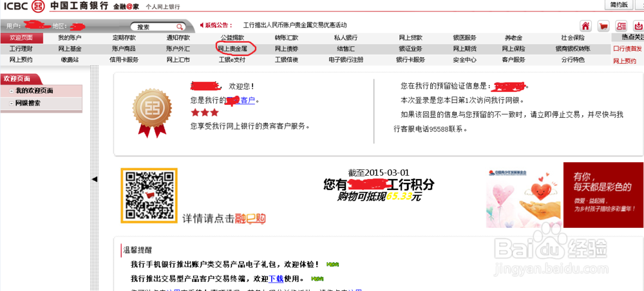This screenshot has height=291, width=644.
Task: Open 信用卡服务 menu
Action: [x=124, y=60]
